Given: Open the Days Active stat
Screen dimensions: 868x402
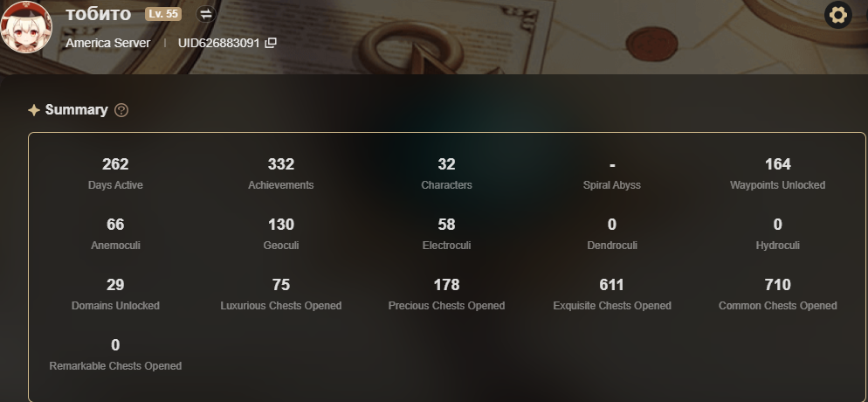Looking at the screenshot, I should [115, 174].
